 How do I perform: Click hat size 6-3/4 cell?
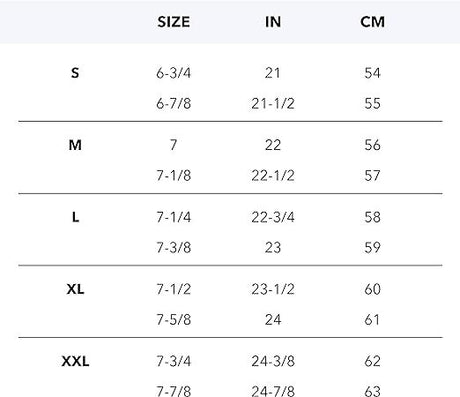pos(174,73)
